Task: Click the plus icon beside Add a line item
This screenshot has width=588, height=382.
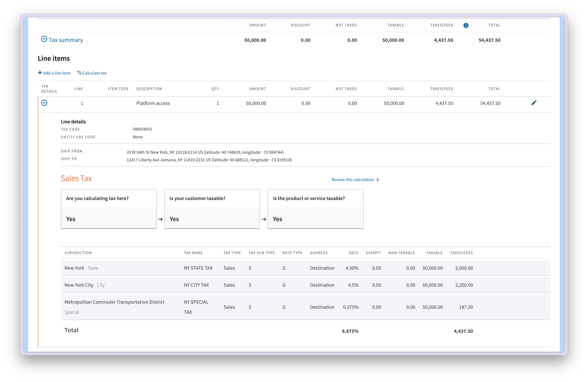Action: pos(40,73)
